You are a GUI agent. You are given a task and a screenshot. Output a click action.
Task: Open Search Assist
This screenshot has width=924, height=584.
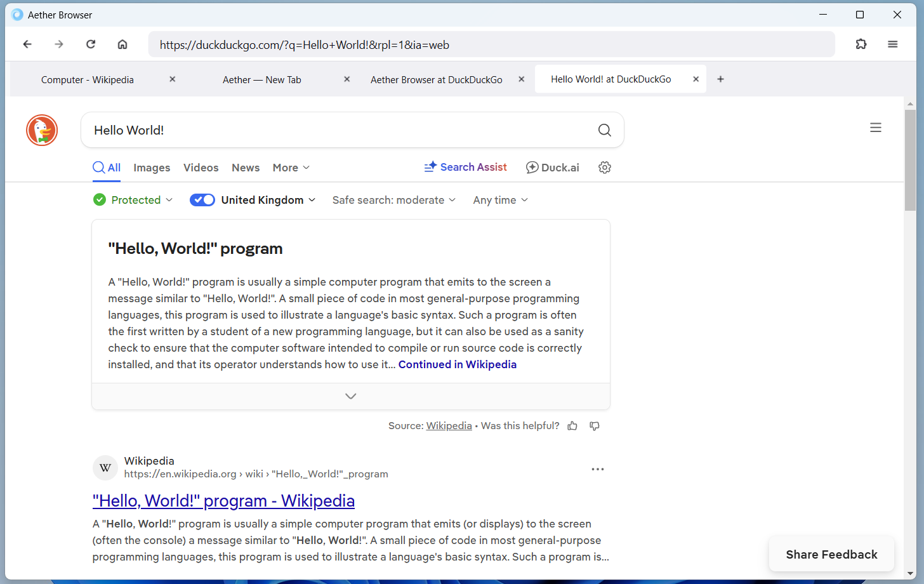pos(466,167)
